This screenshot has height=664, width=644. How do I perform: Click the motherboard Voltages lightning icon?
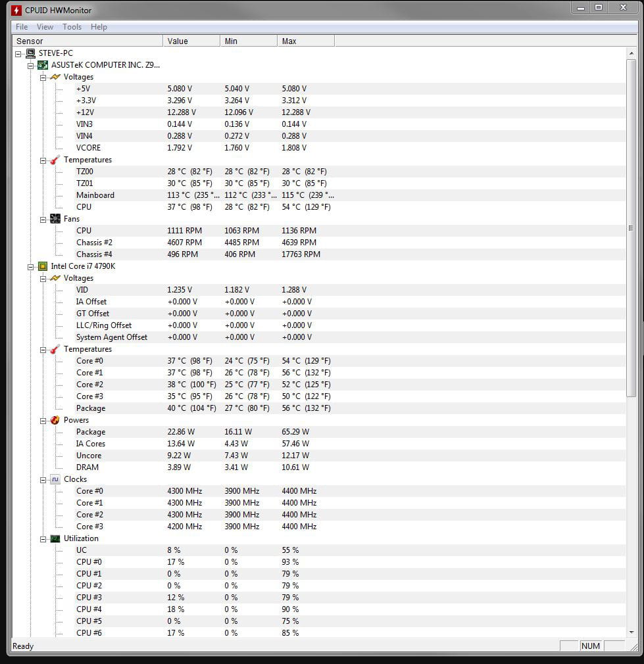coord(55,77)
